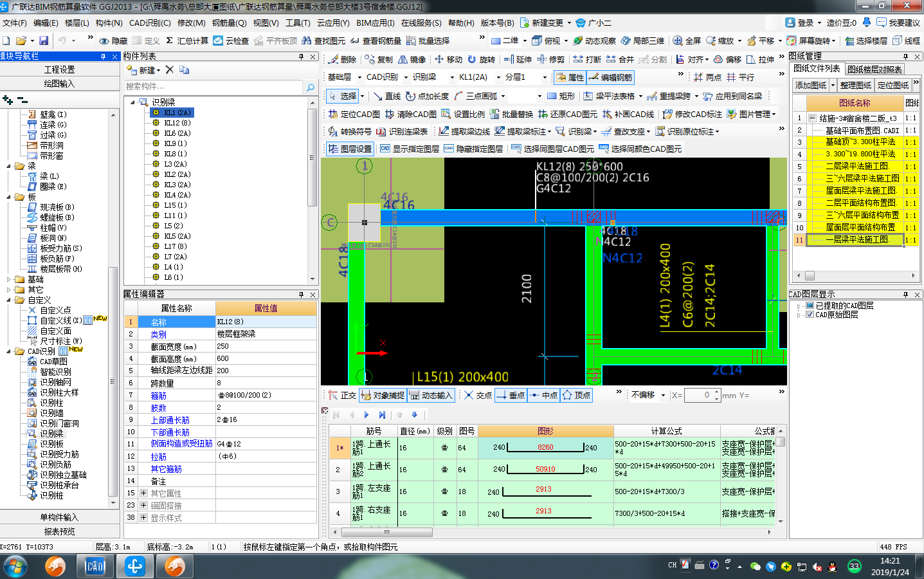Viewport: 924px width, 579px height.
Task: Open the BIM应用(I) menu
Action: [376, 23]
